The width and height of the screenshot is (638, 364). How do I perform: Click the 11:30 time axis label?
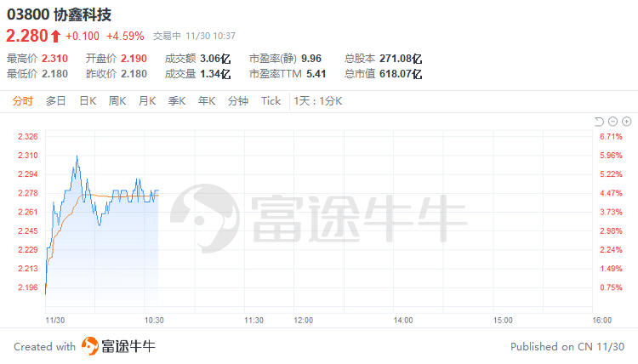[253, 321]
